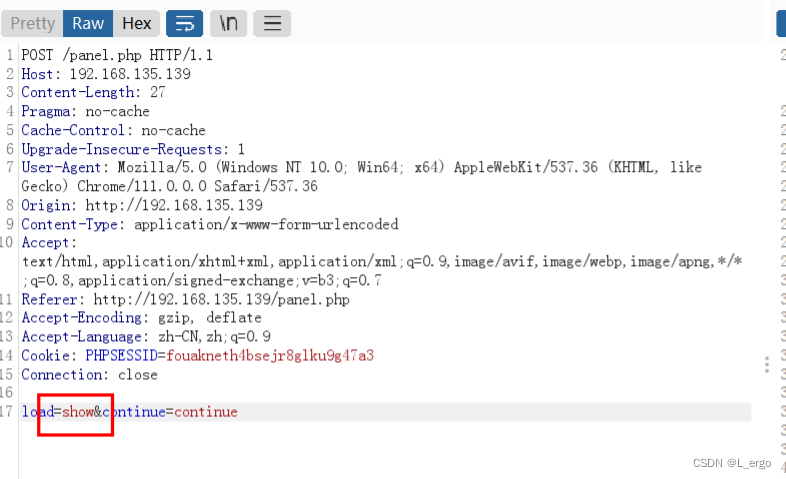The width and height of the screenshot is (786, 479).
Task: Select the Accept-Encoding header line
Action: 141,318
